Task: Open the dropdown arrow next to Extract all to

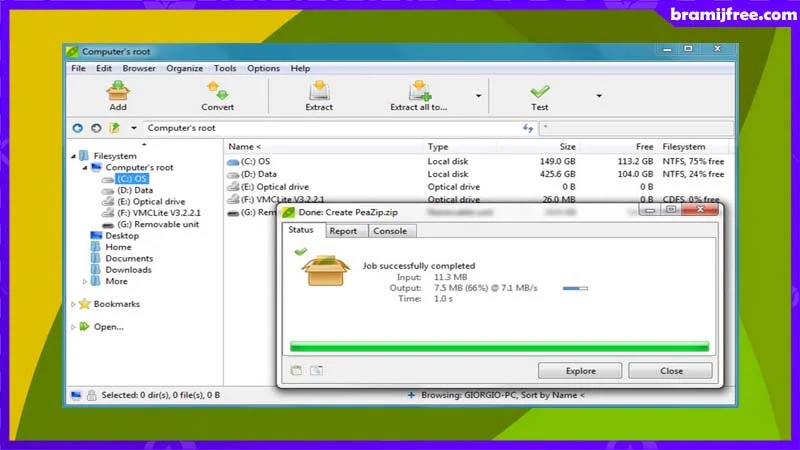Action: [479, 96]
